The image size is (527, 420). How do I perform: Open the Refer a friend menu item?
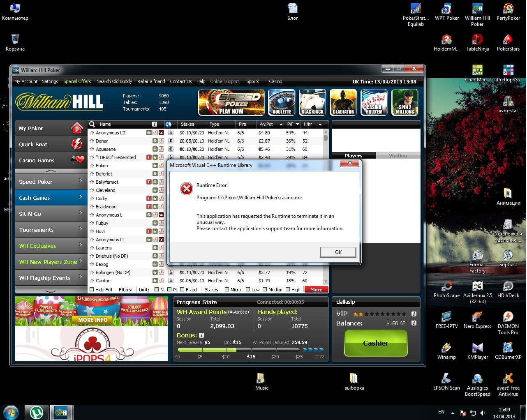point(151,81)
